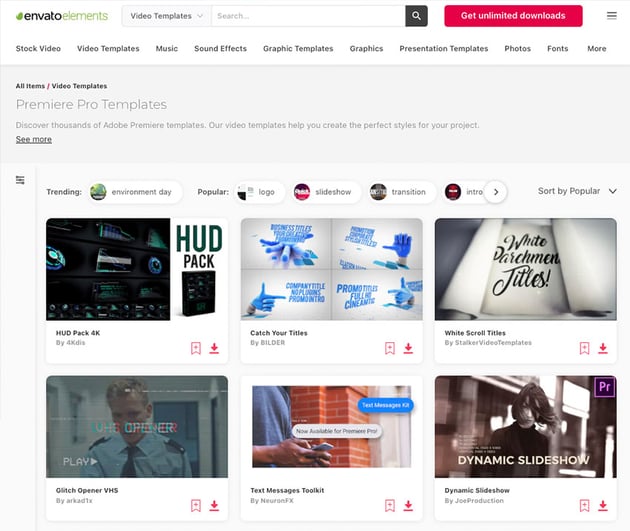Download the HUD Pack 4K item
This screenshot has width=630, height=531.
(x=214, y=348)
